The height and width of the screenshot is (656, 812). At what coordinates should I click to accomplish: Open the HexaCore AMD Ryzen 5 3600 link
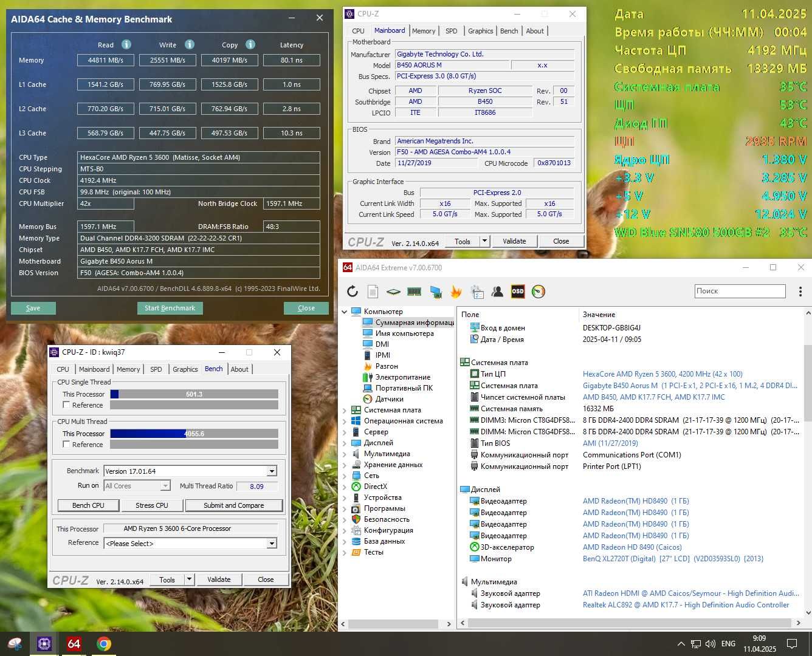(x=662, y=374)
